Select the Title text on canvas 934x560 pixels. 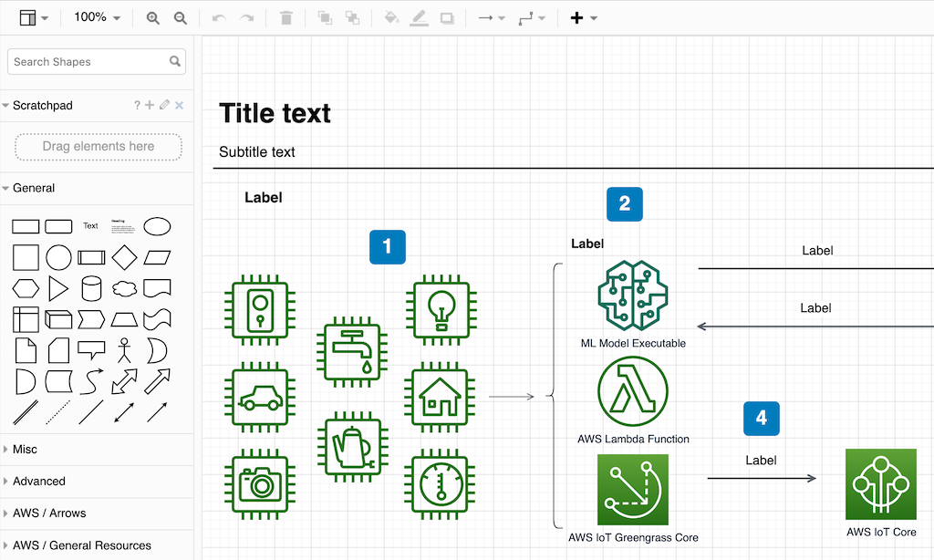click(275, 113)
